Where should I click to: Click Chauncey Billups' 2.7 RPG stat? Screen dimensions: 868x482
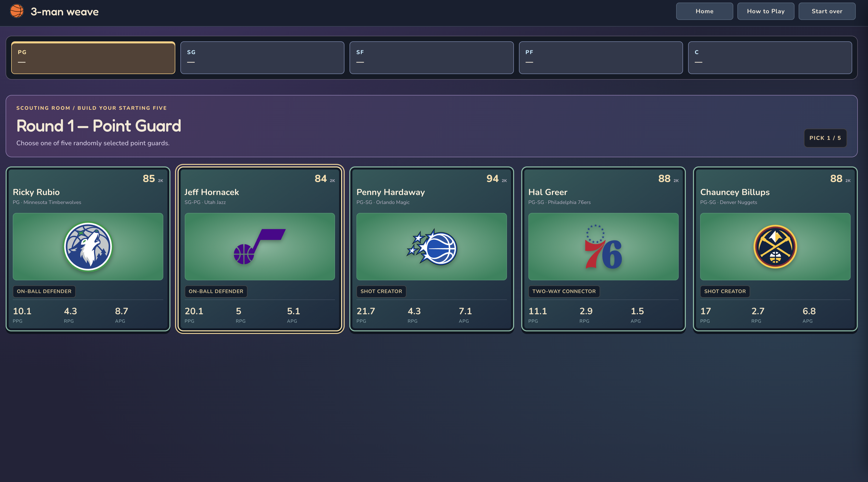point(758,315)
